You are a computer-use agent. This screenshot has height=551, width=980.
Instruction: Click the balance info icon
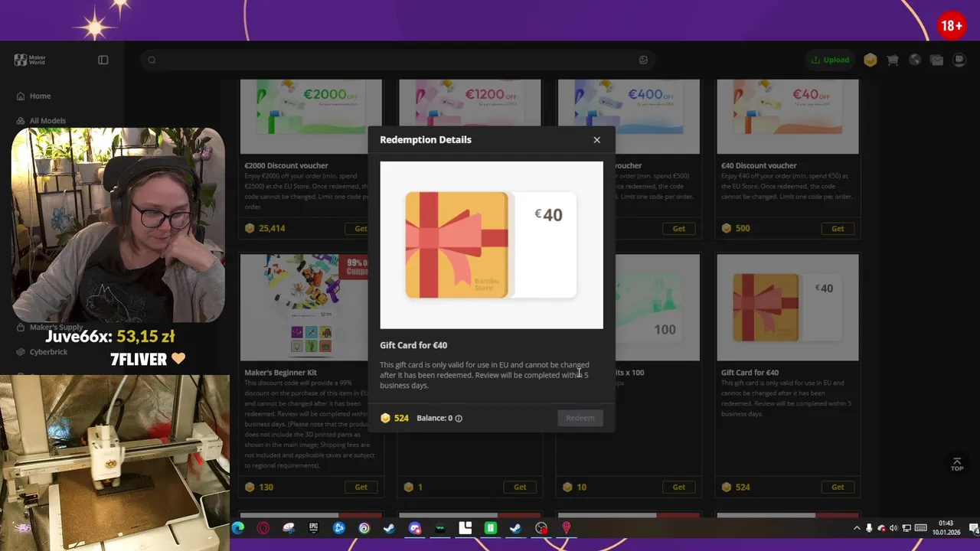click(459, 419)
